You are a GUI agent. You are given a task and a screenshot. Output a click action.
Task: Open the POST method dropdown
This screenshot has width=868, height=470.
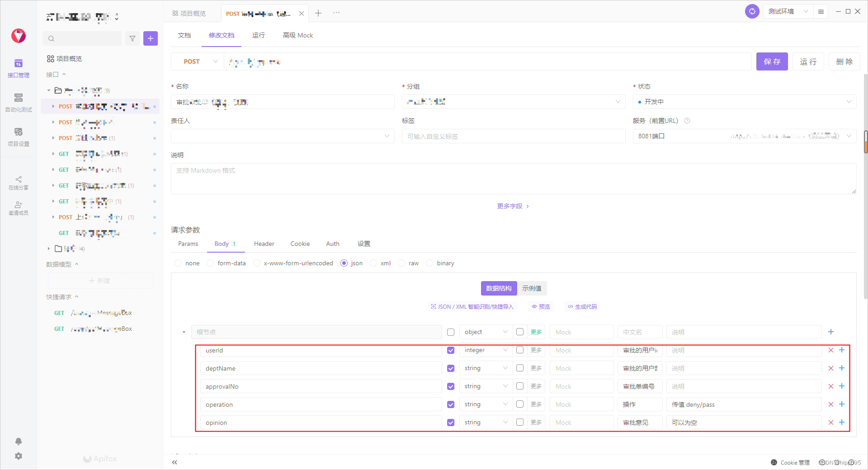pyautogui.click(x=198, y=61)
